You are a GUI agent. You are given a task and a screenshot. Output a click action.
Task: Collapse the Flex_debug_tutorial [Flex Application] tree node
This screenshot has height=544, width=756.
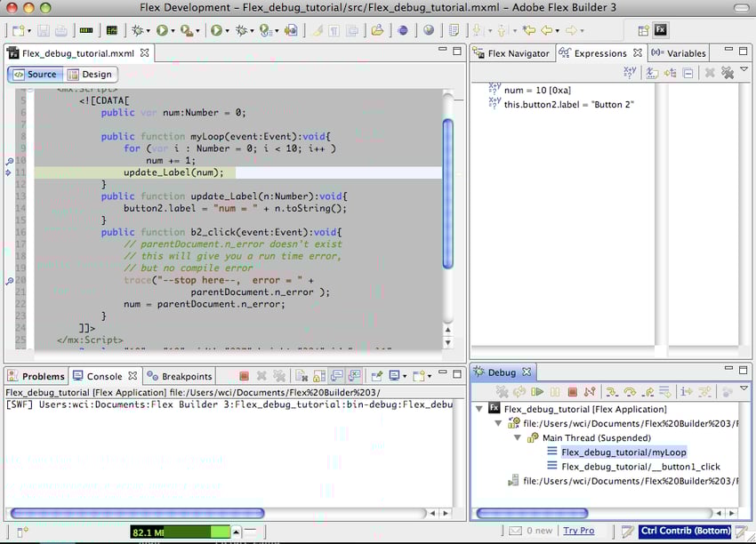tap(480, 410)
